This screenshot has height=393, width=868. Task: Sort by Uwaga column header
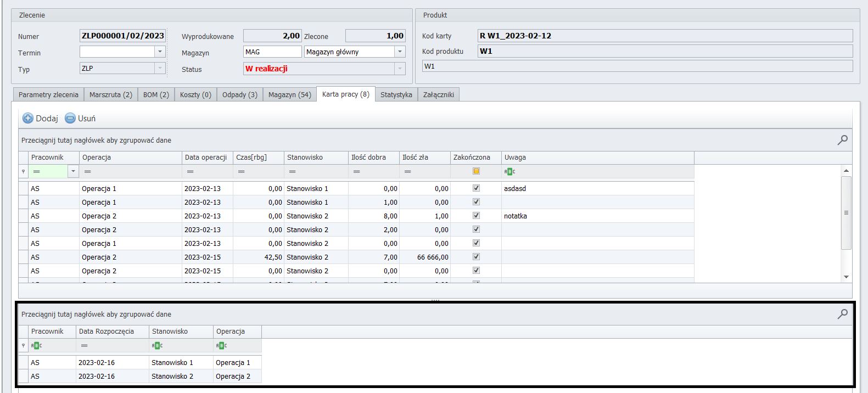coord(598,158)
